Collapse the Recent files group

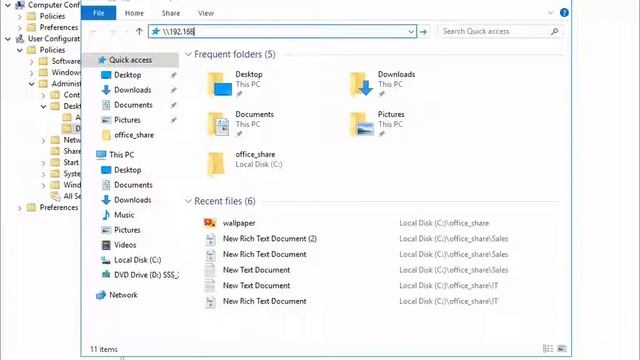188,201
